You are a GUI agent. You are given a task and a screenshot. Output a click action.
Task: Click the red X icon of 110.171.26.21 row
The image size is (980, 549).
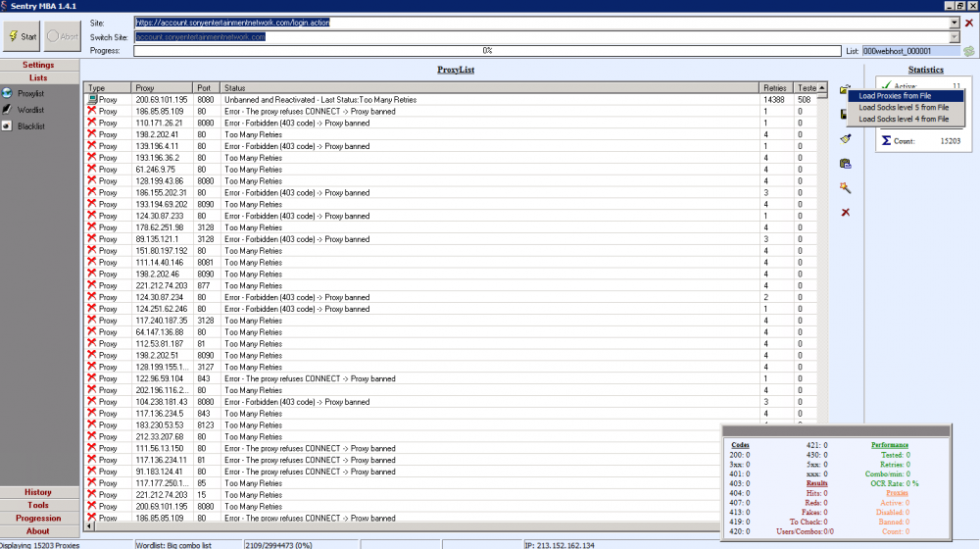tap(92, 123)
